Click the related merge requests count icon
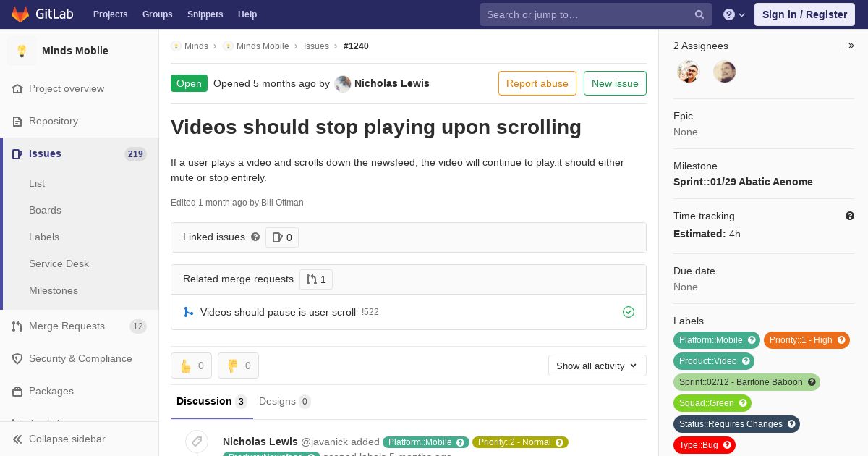The width and height of the screenshot is (868, 456). click(x=316, y=279)
